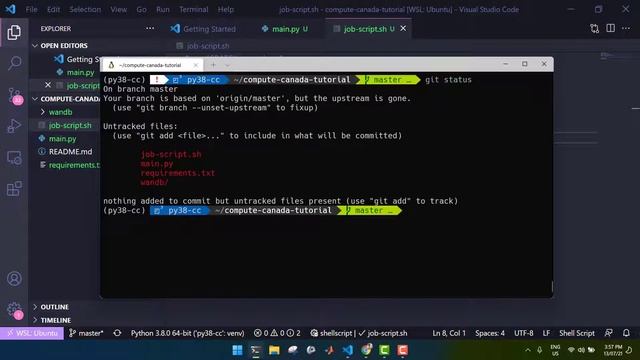640x360 pixels.
Task: Open the File menu
Action: pos(31,9)
